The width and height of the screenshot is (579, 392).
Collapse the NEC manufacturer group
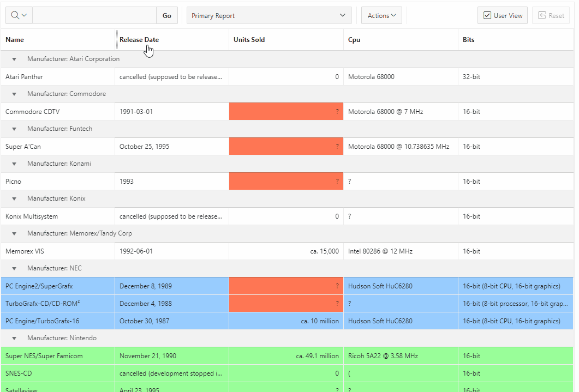(x=14, y=268)
